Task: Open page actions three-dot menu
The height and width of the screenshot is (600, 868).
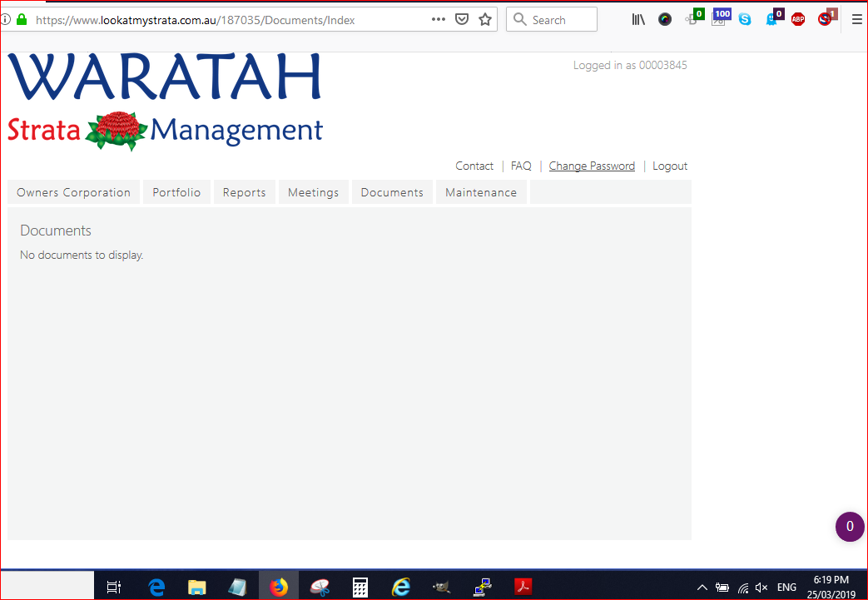Action: tap(439, 20)
